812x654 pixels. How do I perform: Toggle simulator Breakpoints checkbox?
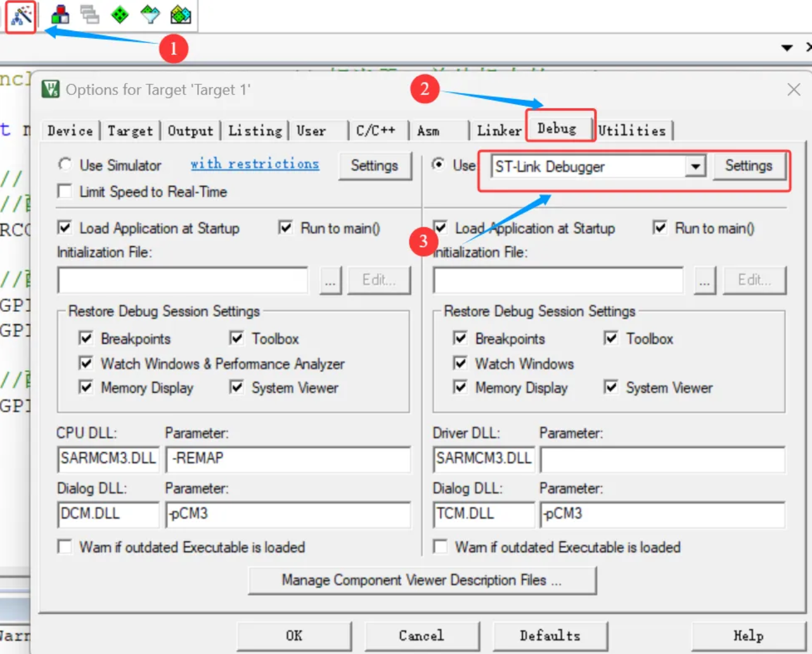(86, 338)
